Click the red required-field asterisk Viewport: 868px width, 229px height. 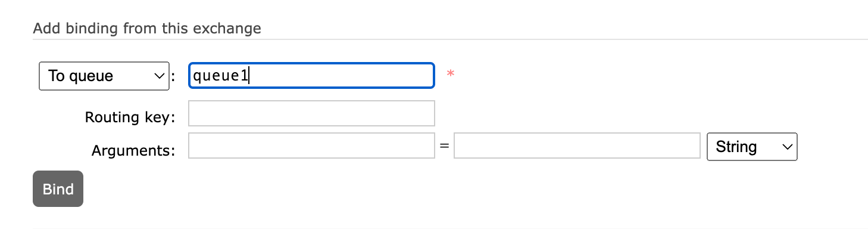point(451,75)
